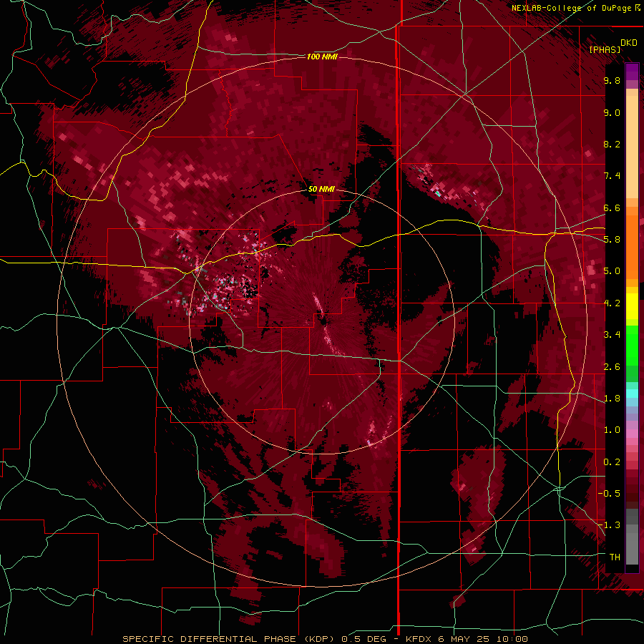Click the 5.0 color scale value

click(x=612, y=271)
